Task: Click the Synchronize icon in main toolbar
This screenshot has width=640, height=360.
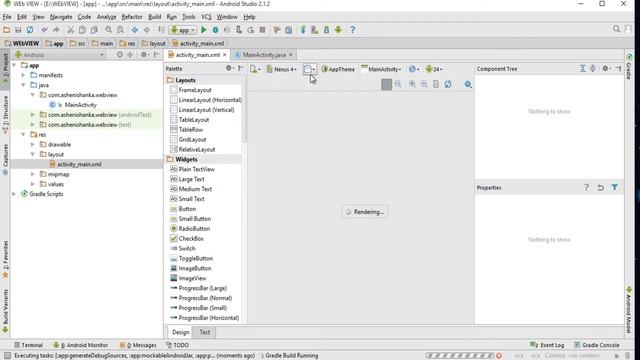Action: [30, 30]
